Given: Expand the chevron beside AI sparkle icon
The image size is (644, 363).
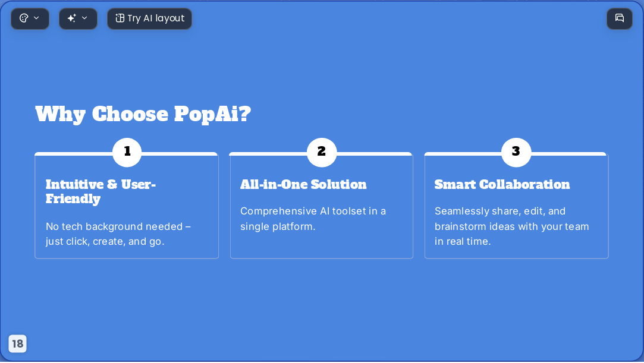Looking at the screenshot, I should pos(84,18).
